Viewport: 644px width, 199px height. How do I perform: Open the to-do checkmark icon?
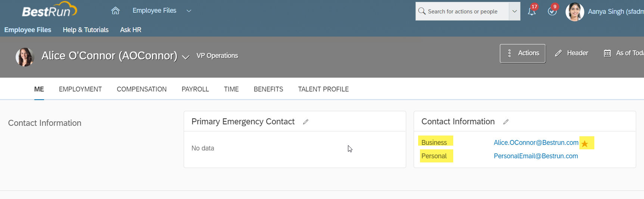552,12
